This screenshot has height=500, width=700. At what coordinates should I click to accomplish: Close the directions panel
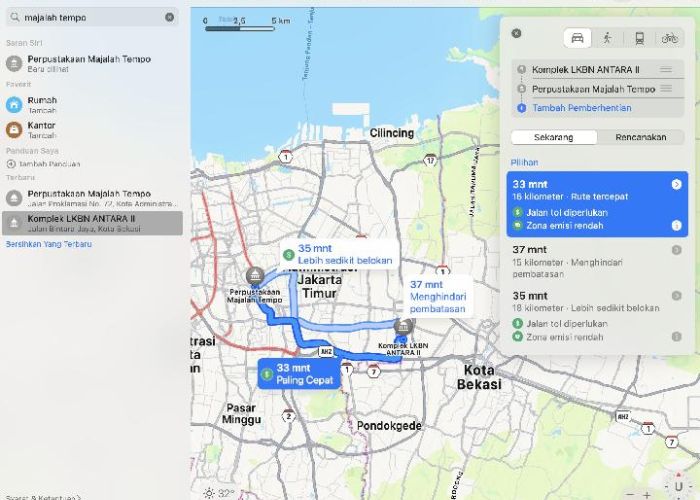pyautogui.click(x=516, y=33)
